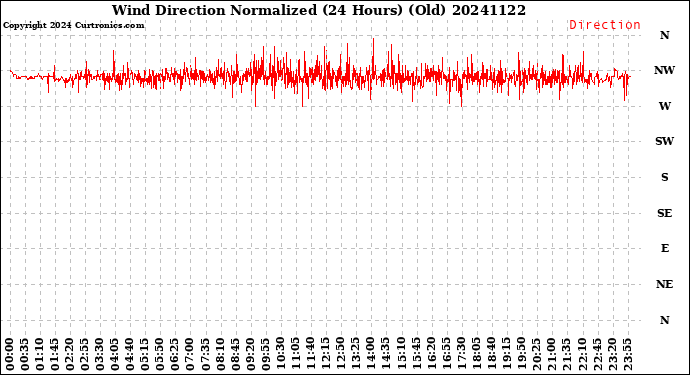Click the NE direction axis label
The image size is (690, 375).
coord(664,284)
